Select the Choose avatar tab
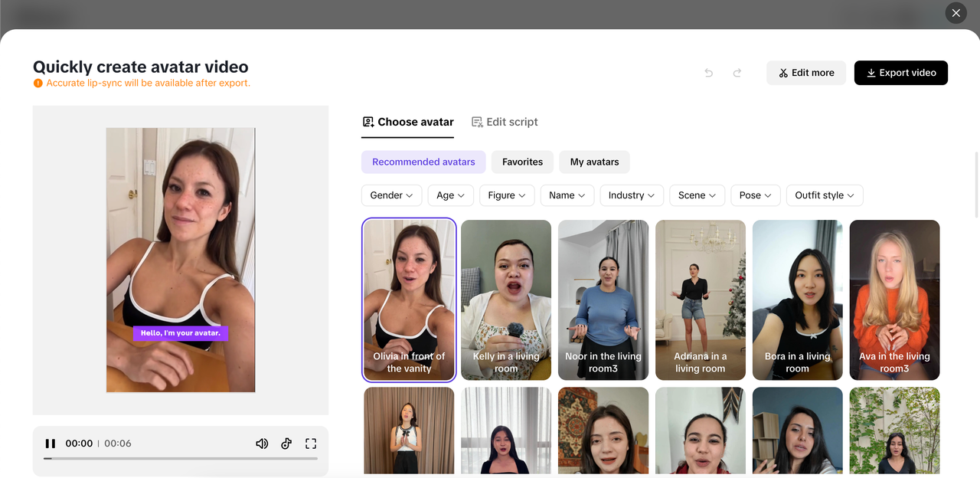Screen dimensions: 980x478 [x=407, y=121]
